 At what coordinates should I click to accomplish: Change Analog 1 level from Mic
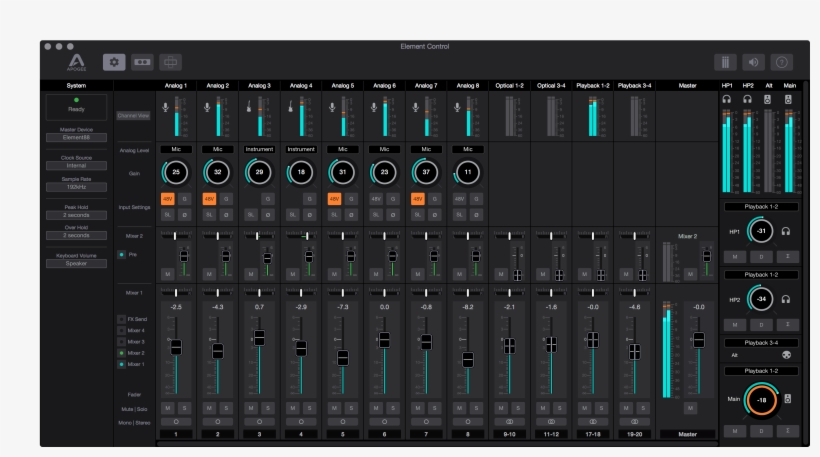(x=176, y=150)
